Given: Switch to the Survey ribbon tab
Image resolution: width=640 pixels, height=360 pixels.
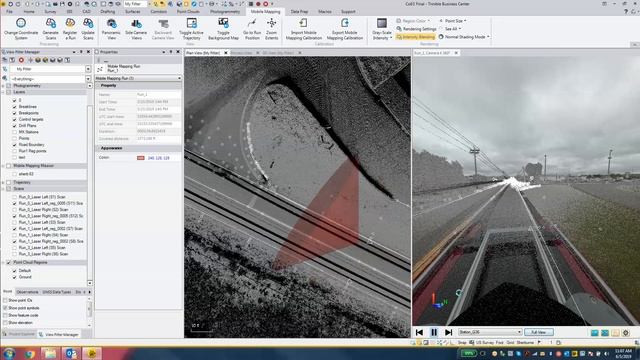Looking at the screenshot, I should coord(50,12).
